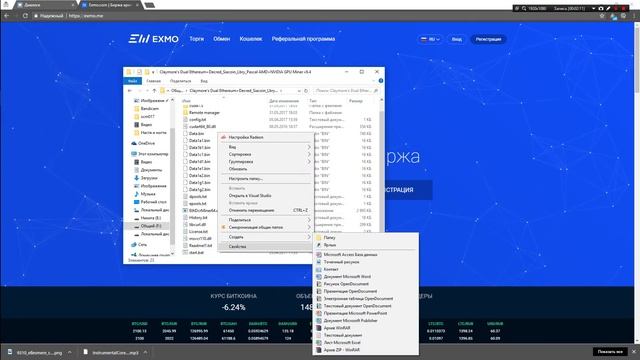The width and height of the screenshot is (640, 360).
Task: Click the Explorer up-arrow navigation icon
Action: tap(154, 91)
